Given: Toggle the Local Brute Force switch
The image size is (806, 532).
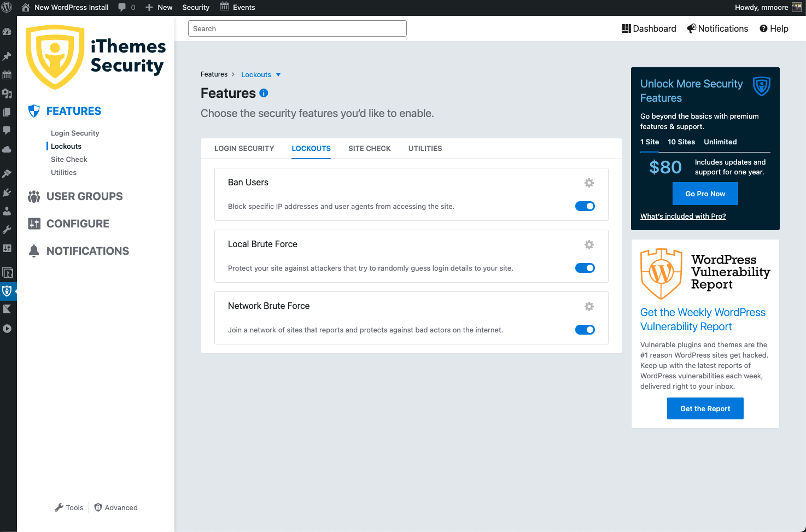Looking at the screenshot, I should [585, 268].
